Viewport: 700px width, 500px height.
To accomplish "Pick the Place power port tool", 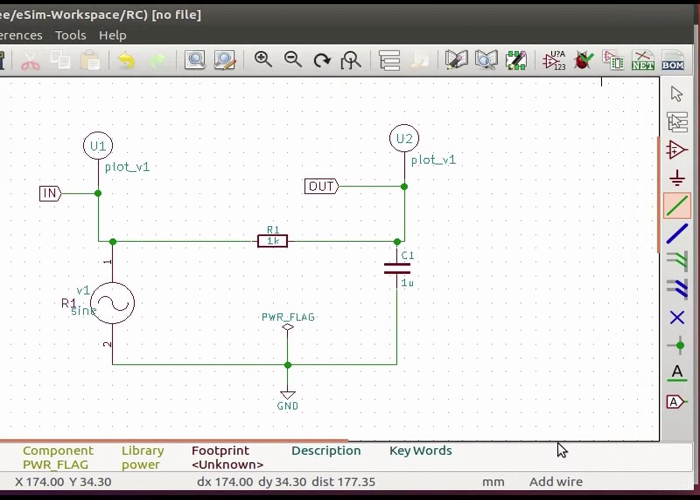I will (677, 178).
